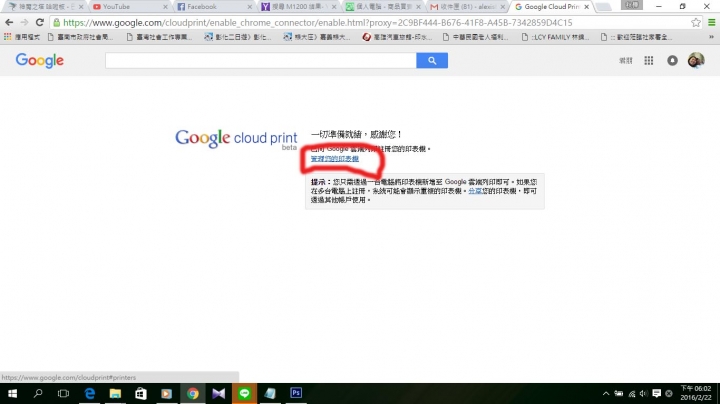Open the Google account profile picture
This screenshot has height=404, width=720.
[x=696, y=60]
